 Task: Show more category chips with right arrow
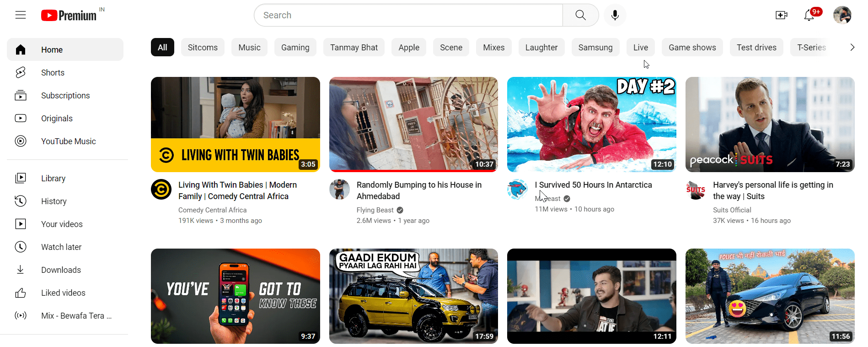coord(852,47)
